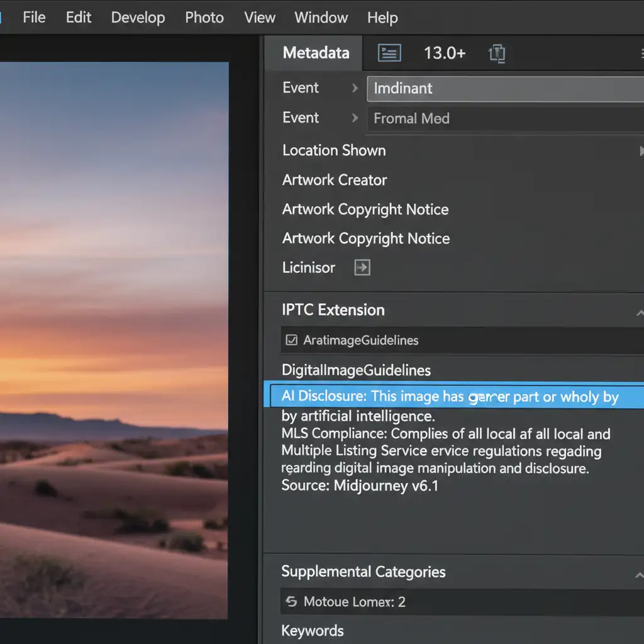Click into the Fromal Med event field
644x644 pixels.
(503, 118)
